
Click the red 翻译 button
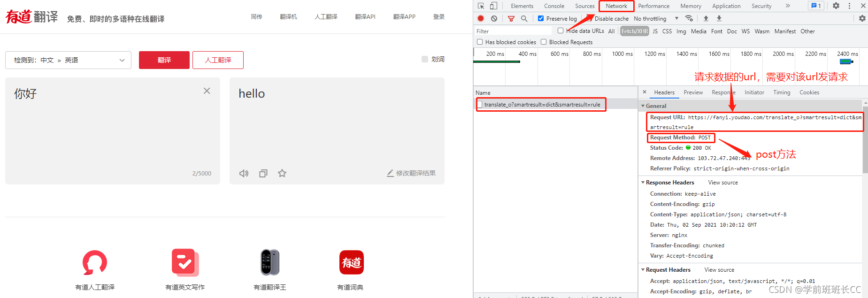[x=164, y=60]
